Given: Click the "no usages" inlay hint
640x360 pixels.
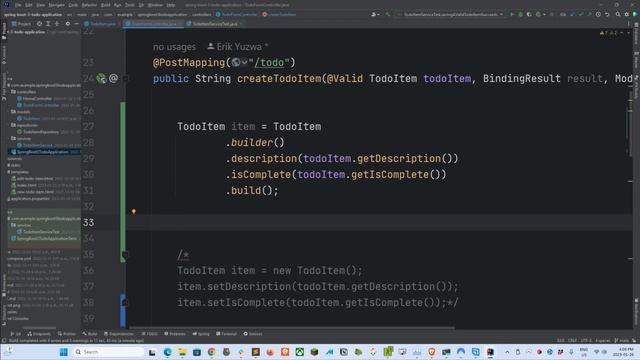Looking at the screenshot, I should point(174,47).
